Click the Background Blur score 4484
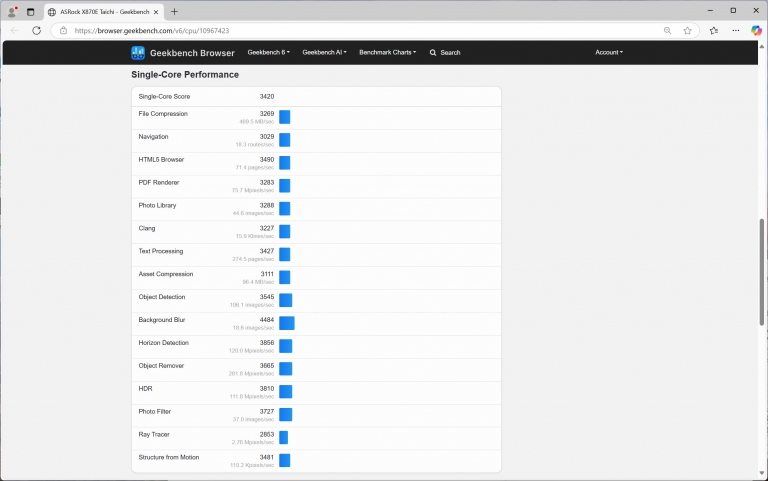The width and height of the screenshot is (768, 481). pos(266,320)
